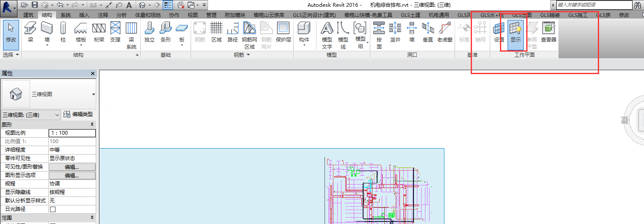Select the 竖井 shaft opening tool

pyautogui.click(x=395, y=33)
